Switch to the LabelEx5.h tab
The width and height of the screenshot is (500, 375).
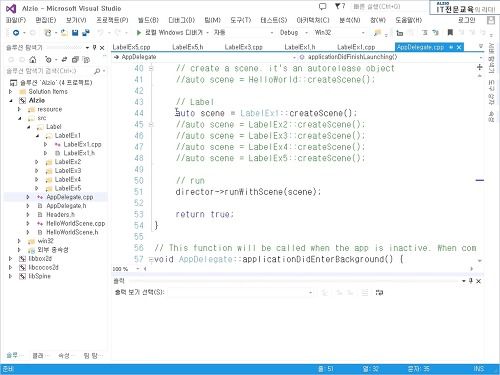188,47
